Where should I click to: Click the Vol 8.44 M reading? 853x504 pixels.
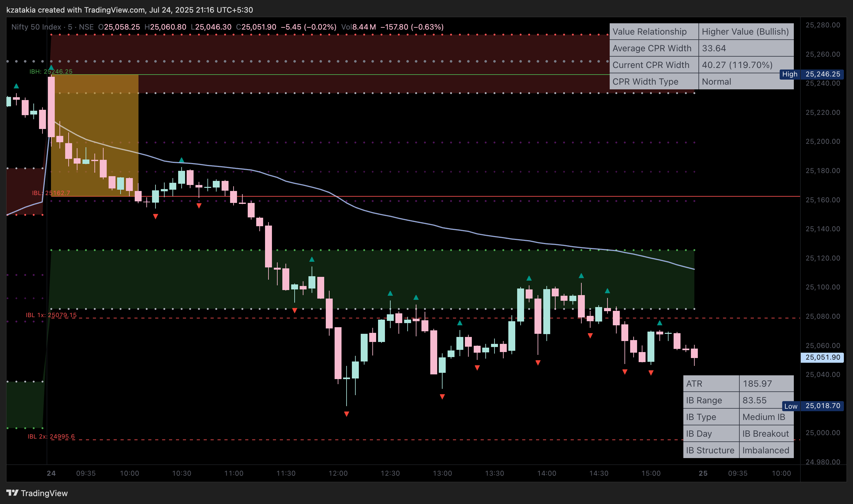[359, 27]
